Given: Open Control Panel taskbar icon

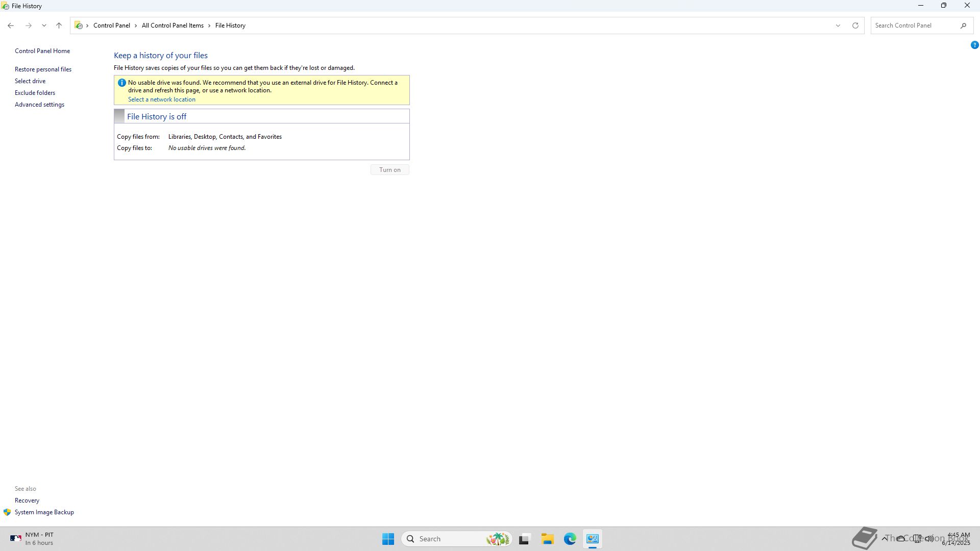Looking at the screenshot, I should pyautogui.click(x=592, y=539).
